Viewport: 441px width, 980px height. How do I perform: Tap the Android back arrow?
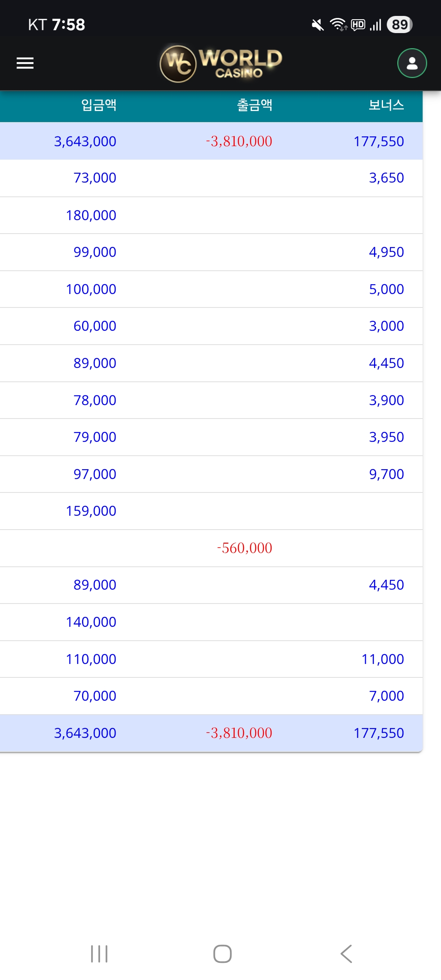(x=346, y=954)
